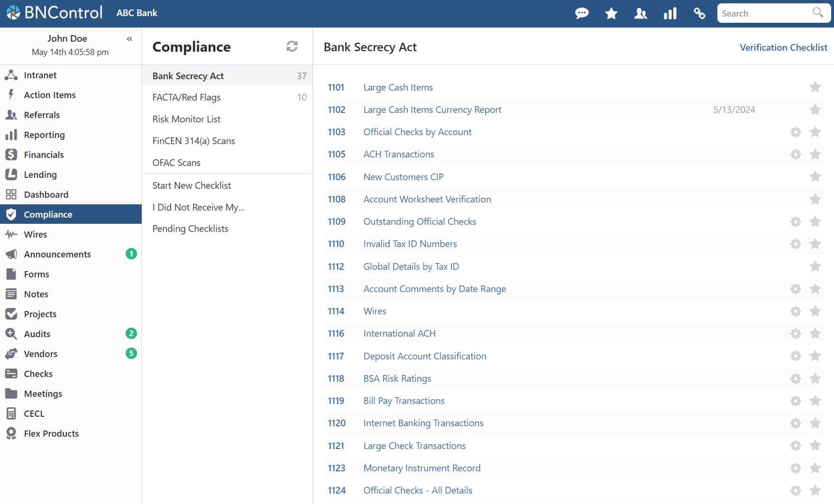This screenshot has width=834, height=504.
Task: Open favorites star in top navigation bar
Action: 611,13
